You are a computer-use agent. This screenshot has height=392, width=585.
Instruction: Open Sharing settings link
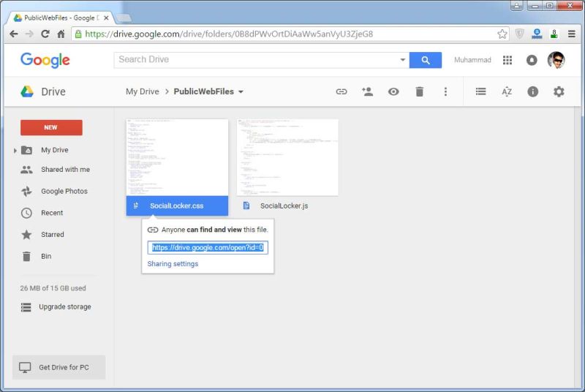pyautogui.click(x=173, y=264)
